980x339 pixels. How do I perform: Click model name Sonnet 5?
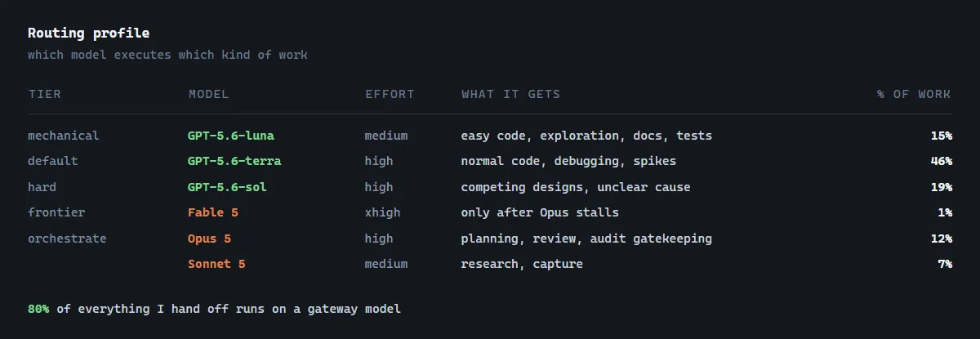(x=216, y=264)
